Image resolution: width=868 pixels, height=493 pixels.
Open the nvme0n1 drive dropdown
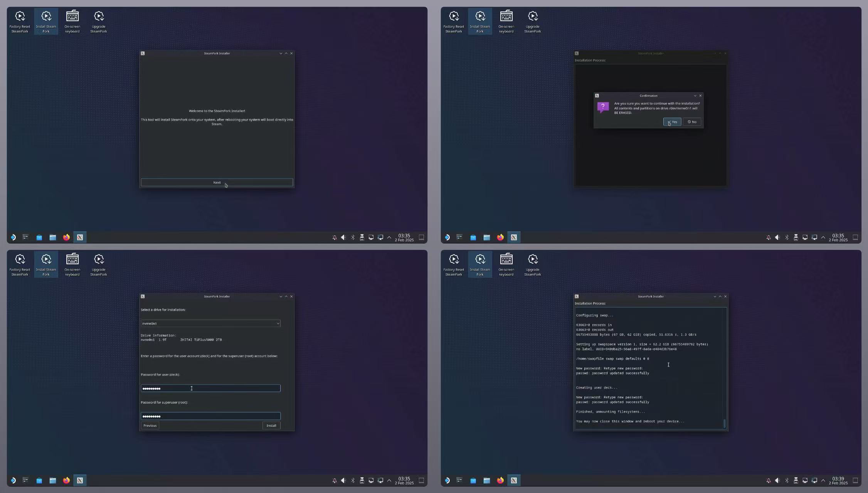coord(210,323)
